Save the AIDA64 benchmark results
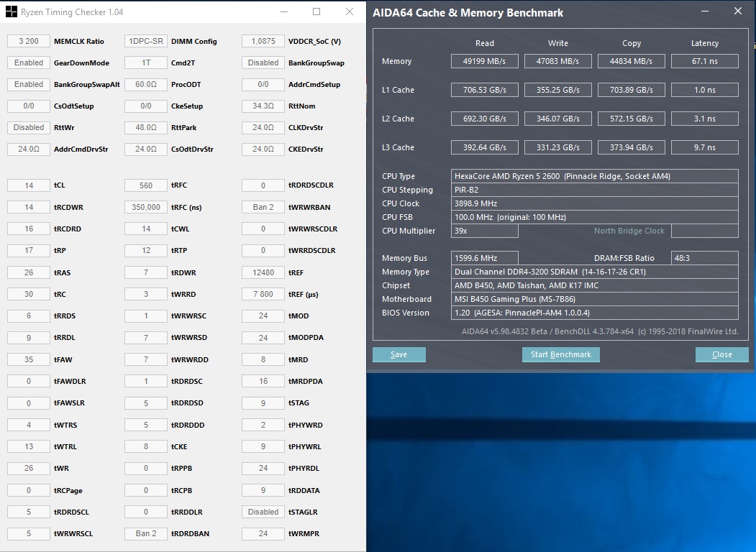Image resolution: width=756 pixels, height=552 pixels. [399, 354]
